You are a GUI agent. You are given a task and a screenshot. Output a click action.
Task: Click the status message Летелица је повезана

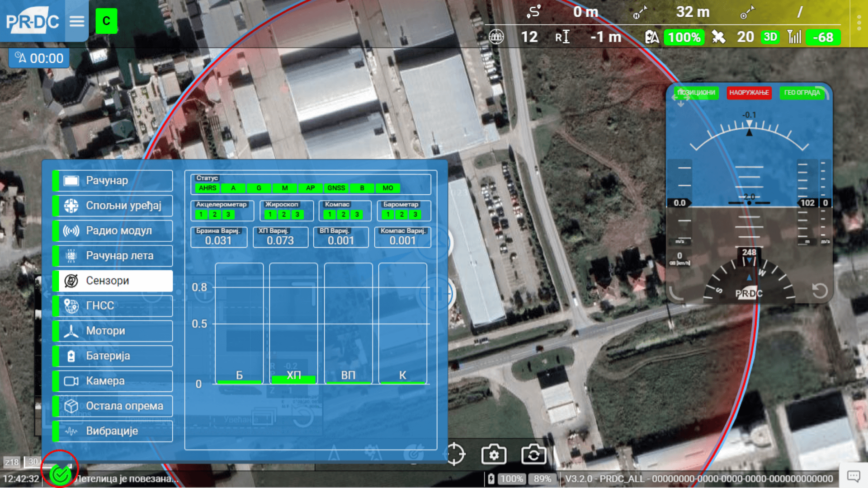pyautogui.click(x=127, y=479)
